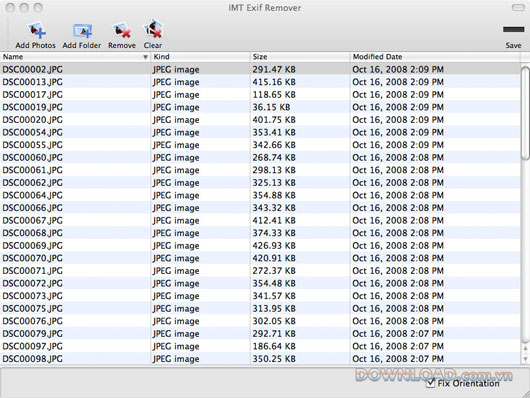Sort by the Name column header
This screenshot has width=530, height=398.
pyautogui.click(x=75, y=57)
